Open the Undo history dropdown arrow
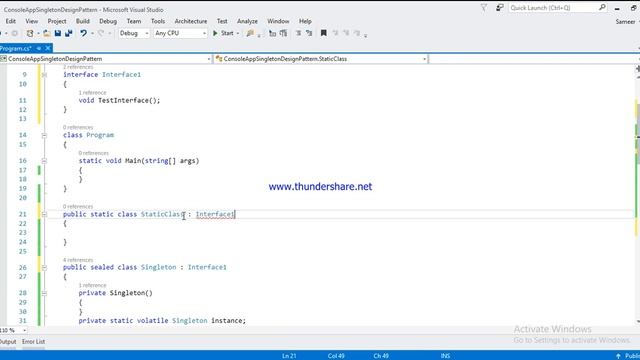The image size is (640, 360). (93, 33)
